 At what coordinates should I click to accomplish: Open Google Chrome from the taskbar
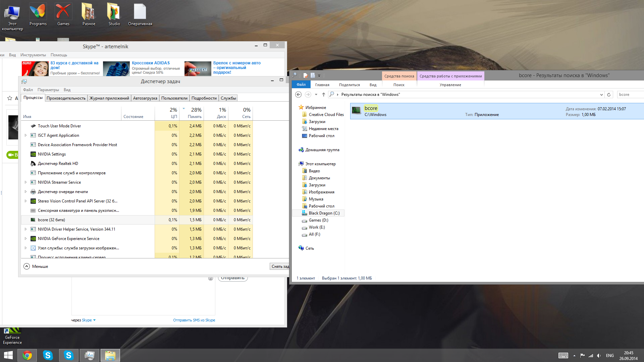tap(27, 355)
